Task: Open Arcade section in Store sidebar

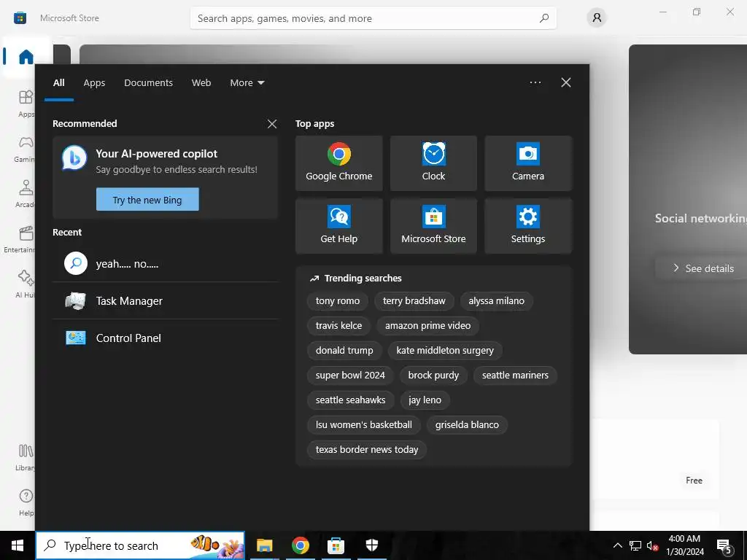Action: click(26, 193)
